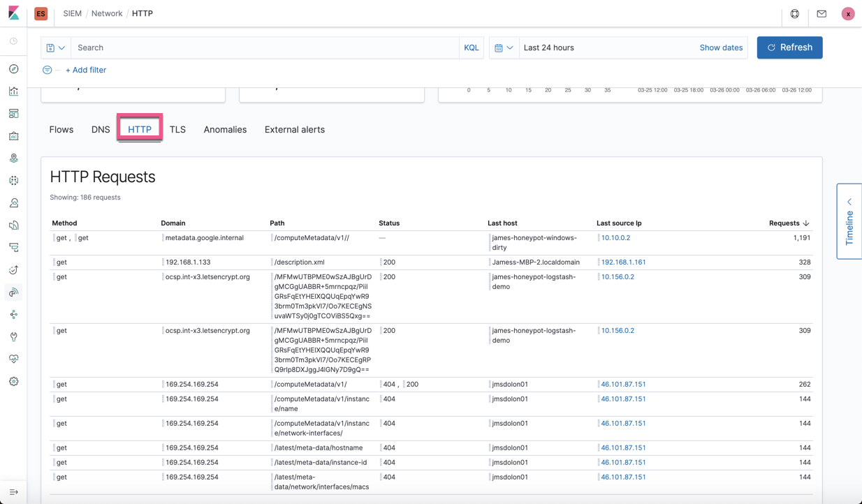
Task: Open Canvas icon in sidebar
Action: click(x=13, y=136)
